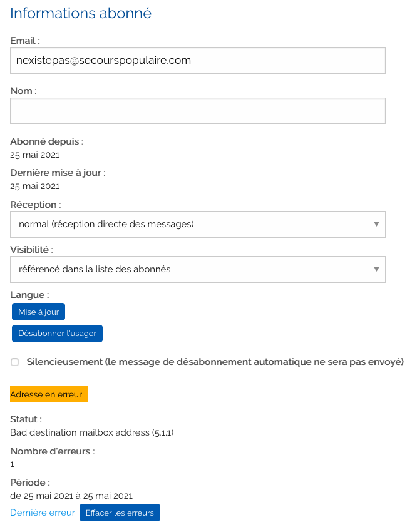
Task: Open the Dernière erreur link
Action: [x=43, y=513]
